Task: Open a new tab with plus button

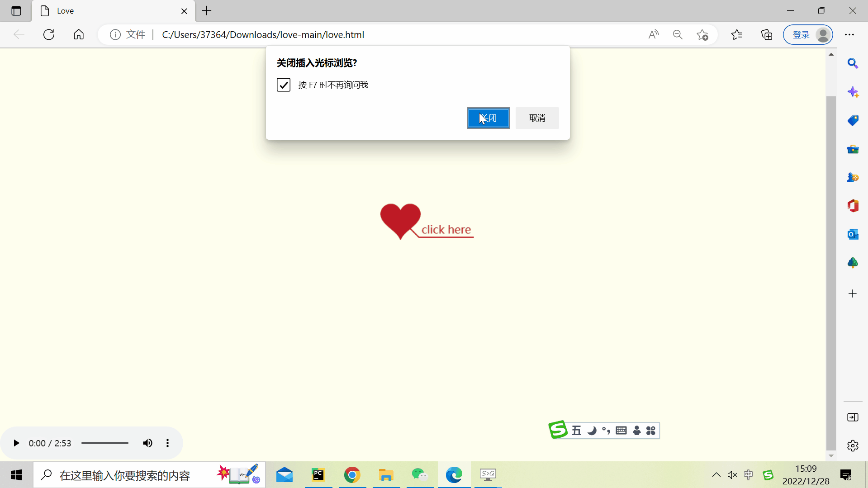Action: click(x=207, y=11)
